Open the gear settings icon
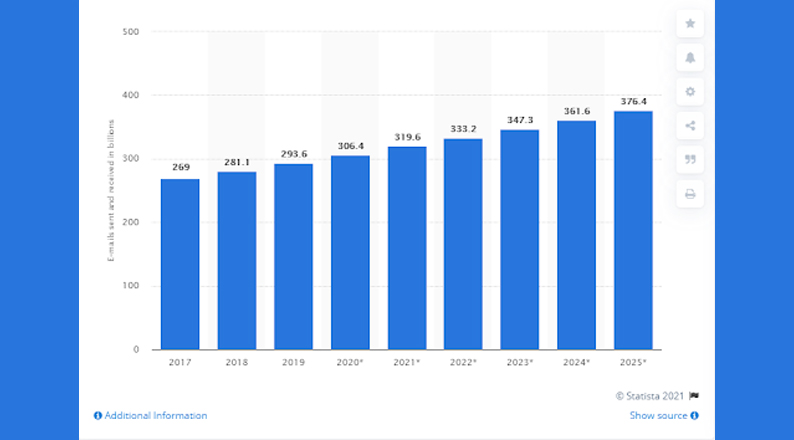This screenshot has width=794, height=440. click(x=690, y=92)
